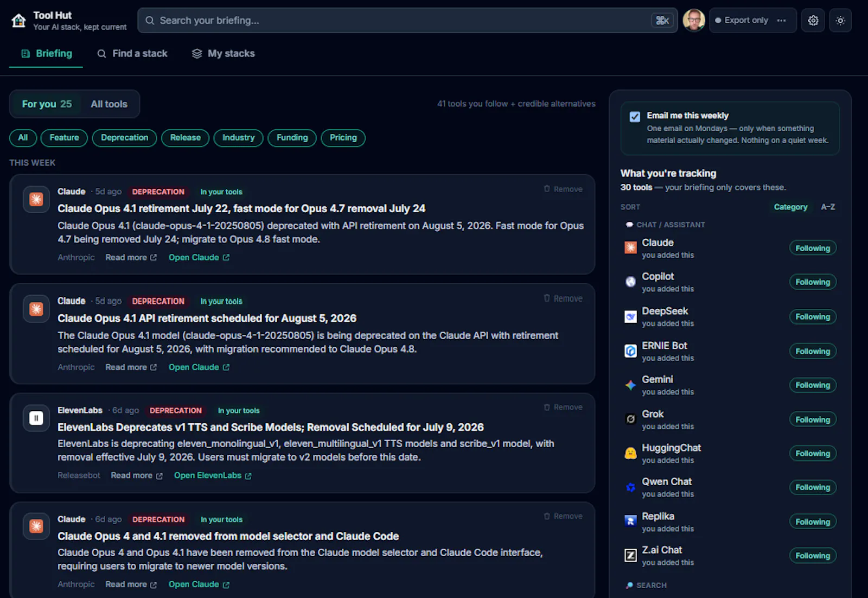Select the Copilot logo in tracking list

[x=630, y=282]
